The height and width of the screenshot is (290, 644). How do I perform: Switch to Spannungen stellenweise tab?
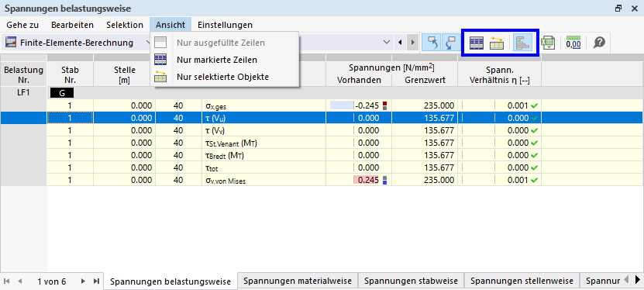point(522,281)
